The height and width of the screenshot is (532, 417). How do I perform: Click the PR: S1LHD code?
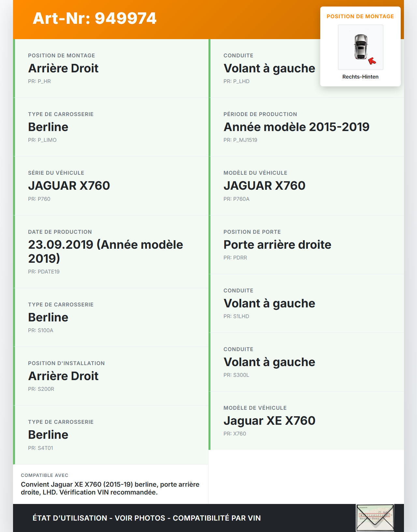pos(236,317)
